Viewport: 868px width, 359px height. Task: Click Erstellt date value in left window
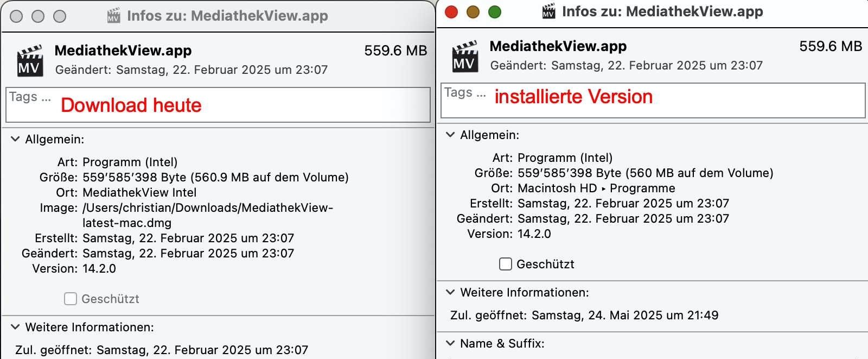pyautogui.click(x=188, y=238)
